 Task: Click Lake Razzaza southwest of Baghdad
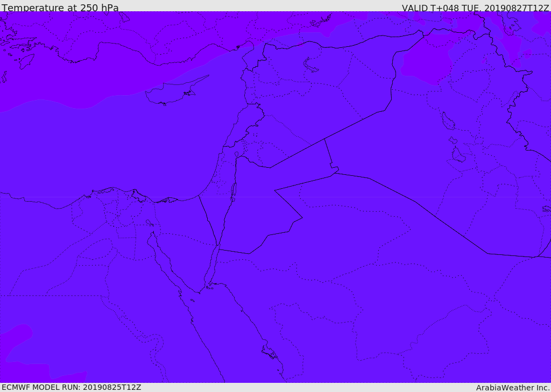458,155
